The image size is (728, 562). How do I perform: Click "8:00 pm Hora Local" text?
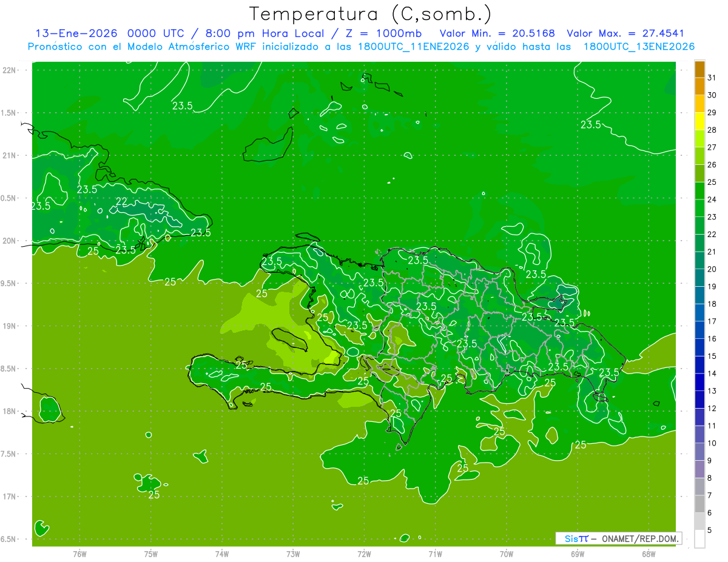265,33
